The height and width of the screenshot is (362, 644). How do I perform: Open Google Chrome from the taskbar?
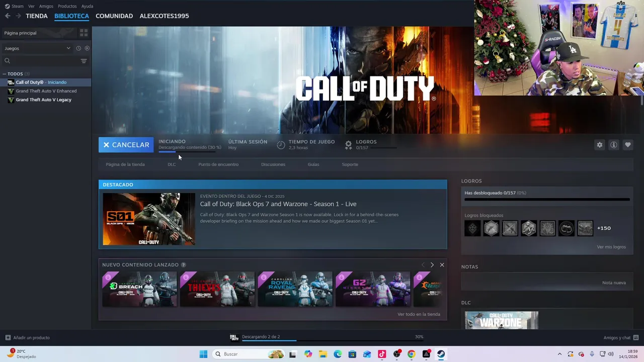(412, 354)
